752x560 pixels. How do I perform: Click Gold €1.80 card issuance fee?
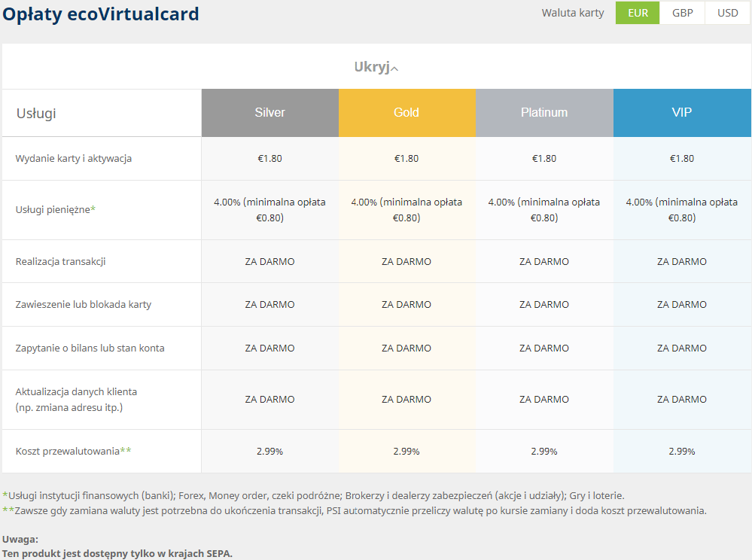[x=406, y=159]
